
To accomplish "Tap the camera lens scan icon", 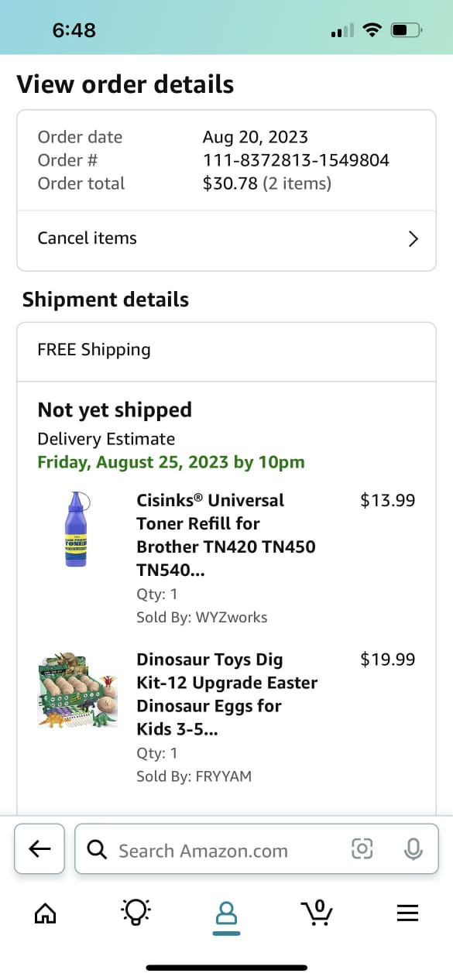I will pyautogui.click(x=362, y=849).
